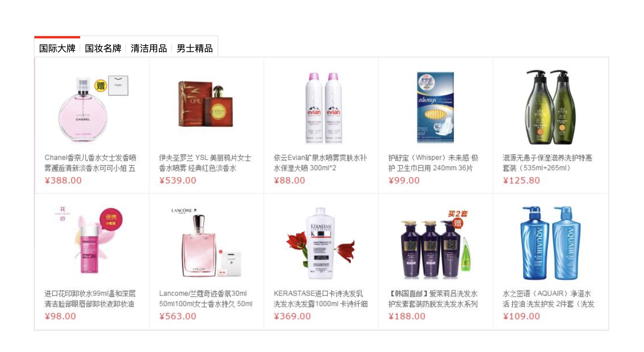
Task: Open the 依云Evian矿泉水喷雾 title link
Action: (x=320, y=163)
